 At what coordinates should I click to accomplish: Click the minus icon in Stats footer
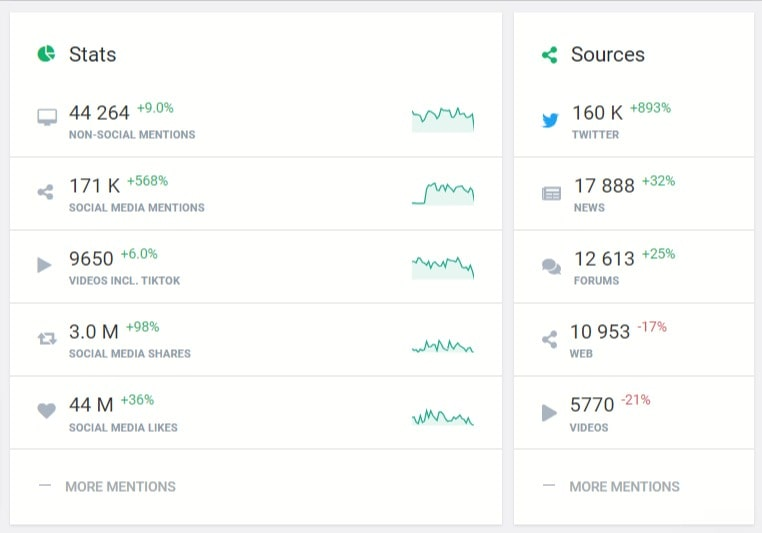44,486
